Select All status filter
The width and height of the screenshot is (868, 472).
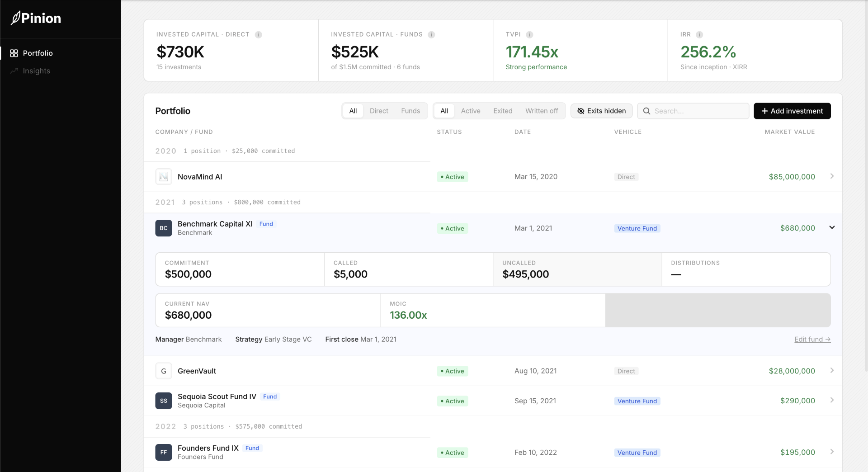[444, 111]
